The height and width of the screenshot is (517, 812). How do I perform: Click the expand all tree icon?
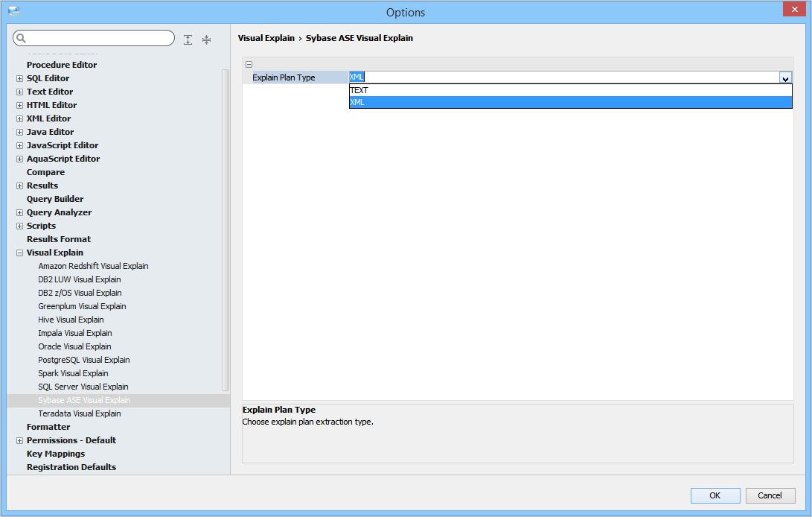[188, 39]
